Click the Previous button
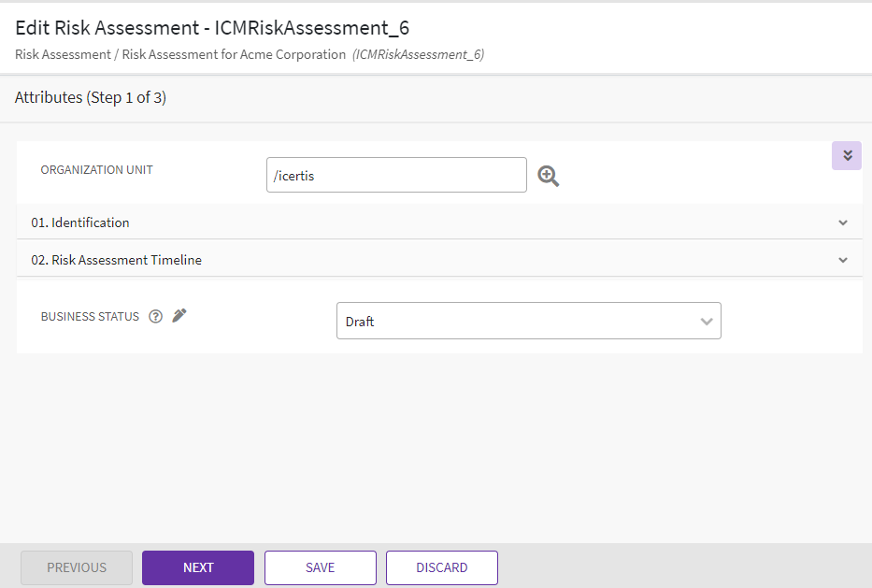 tap(77, 567)
